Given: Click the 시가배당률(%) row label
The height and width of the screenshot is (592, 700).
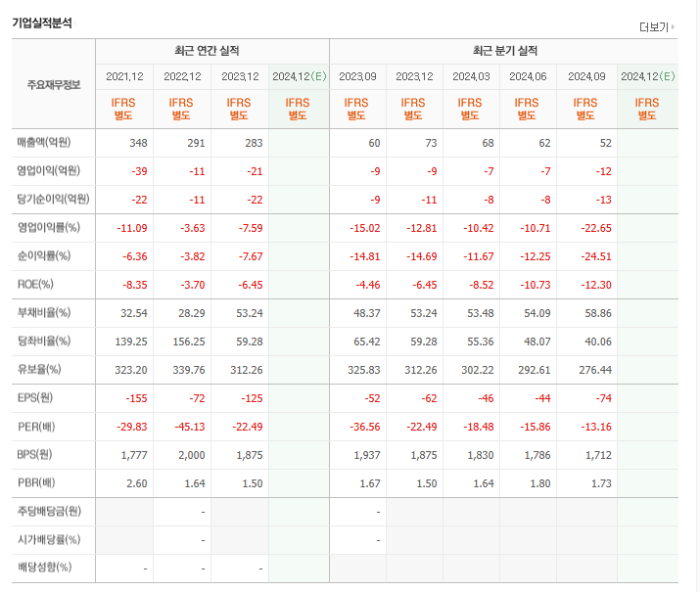Looking at the screenshot, I should (x=49, y=540).
